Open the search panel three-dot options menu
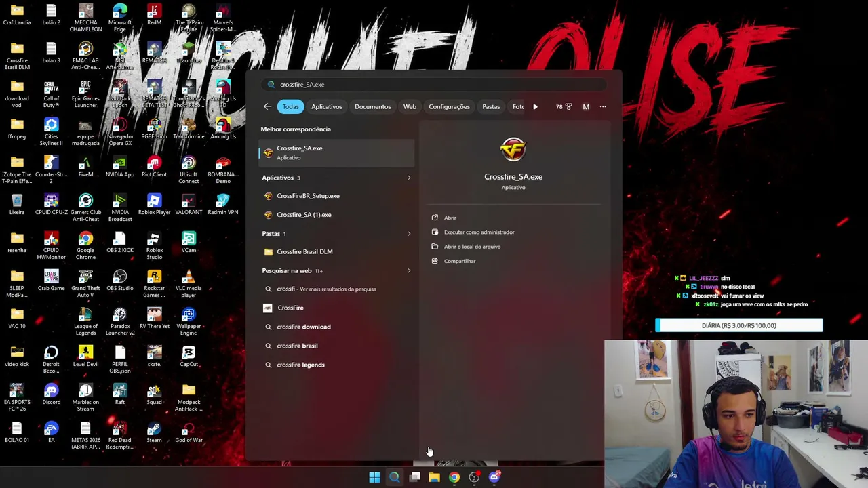This screenshot has height=488, width=868. click(603, 106)
